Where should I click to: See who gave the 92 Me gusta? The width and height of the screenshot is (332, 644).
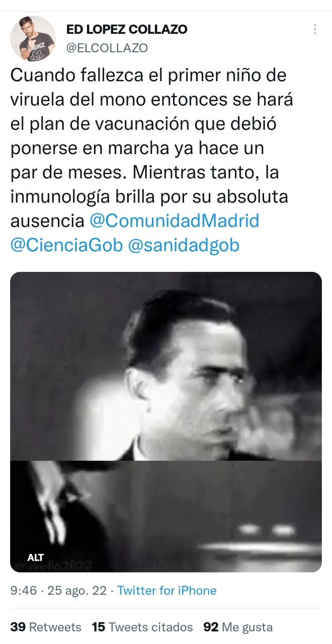(x=238, y=627)
